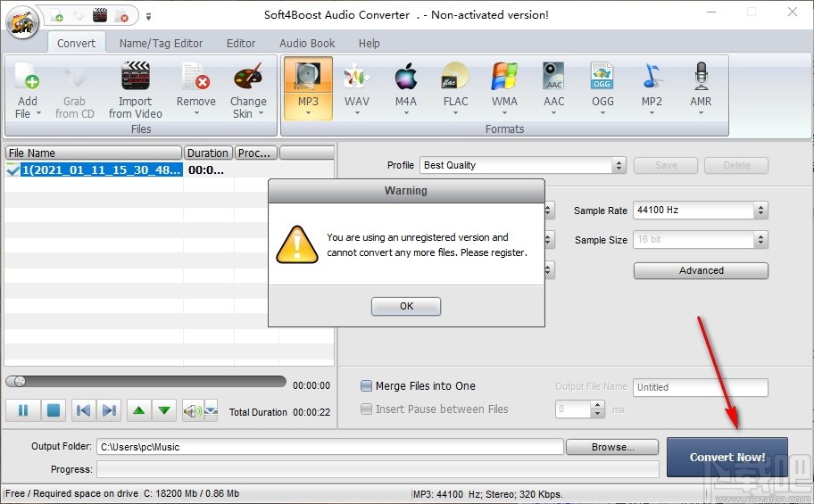The width and height of the screenshot is (814, 504).
Task: Click the Duration column header
Action: pos(208,153)
